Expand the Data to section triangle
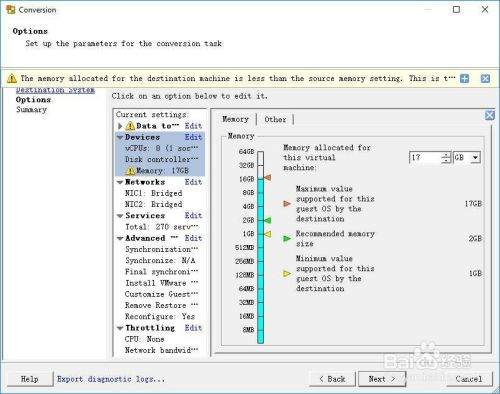Screen dimensions: 500x394 [x=120, y=126]
